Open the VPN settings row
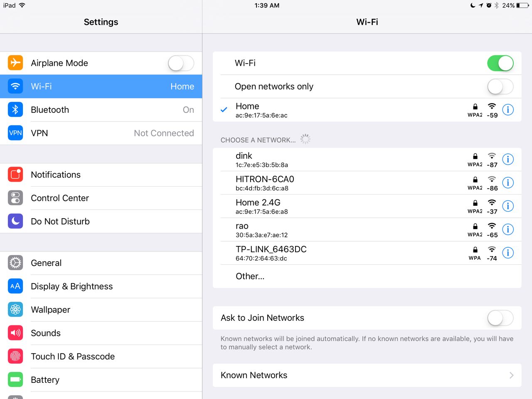 pos(101,133)
